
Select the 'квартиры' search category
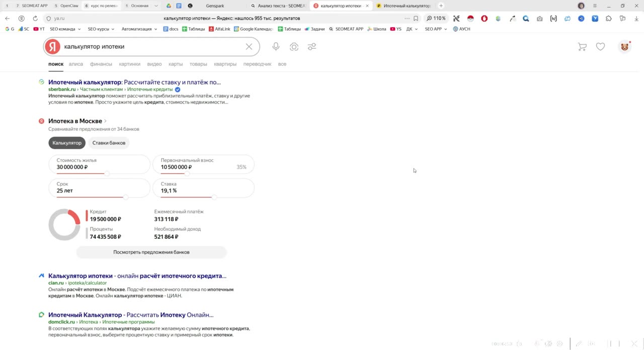pos(225,64)
